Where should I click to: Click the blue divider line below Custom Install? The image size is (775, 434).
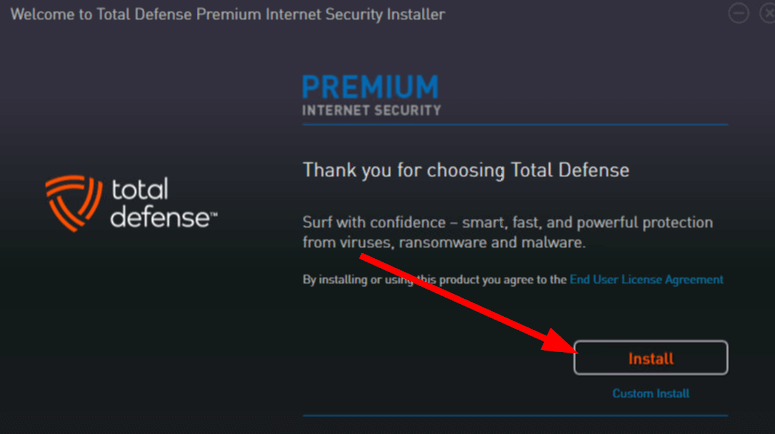(x=515, y=416)
